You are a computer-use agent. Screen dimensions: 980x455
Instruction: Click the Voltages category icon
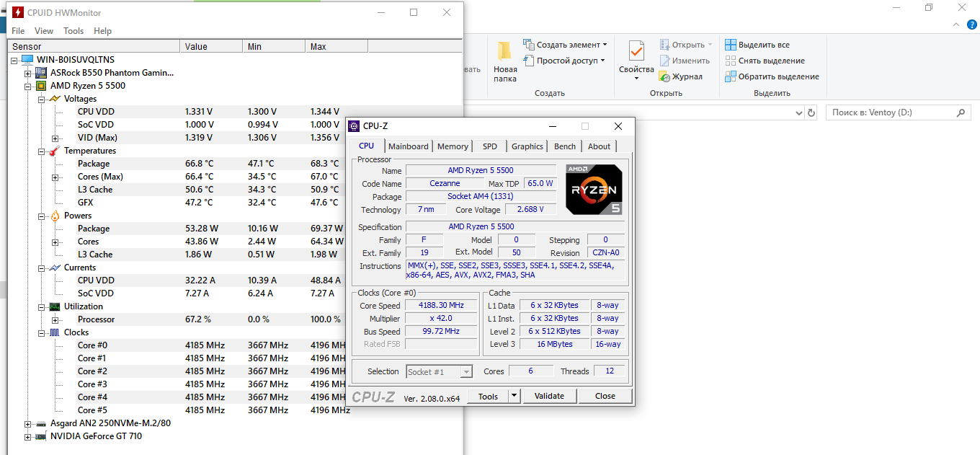[x=54, y=99]
